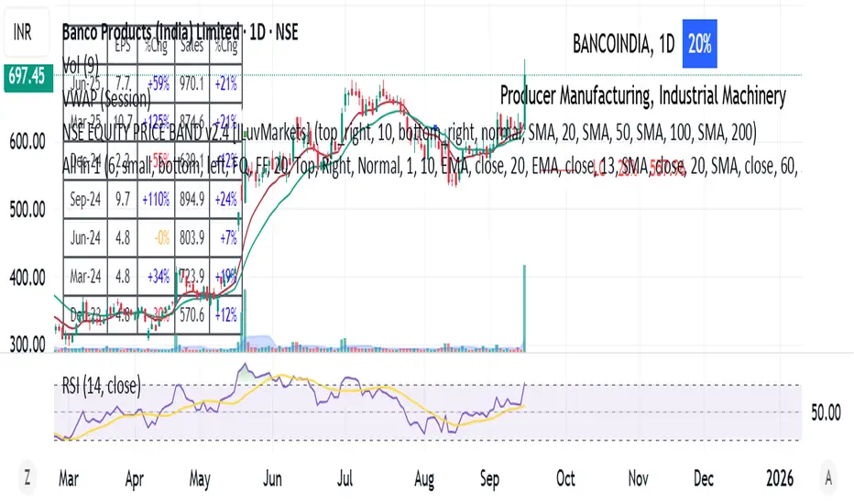The image size is (854, 504).
Task: Click the 4.8 EPS in Jun-24 row
Action: [x=123, y=238]
